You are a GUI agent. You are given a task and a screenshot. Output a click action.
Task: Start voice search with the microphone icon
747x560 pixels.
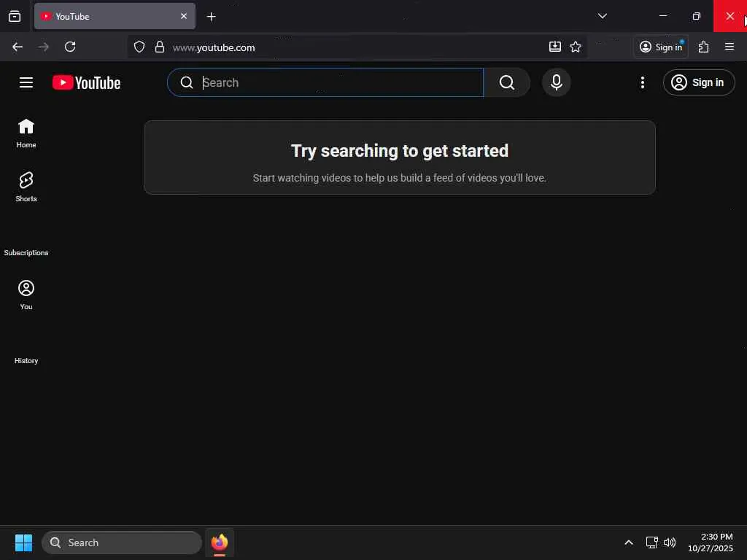tap(556, 82)
